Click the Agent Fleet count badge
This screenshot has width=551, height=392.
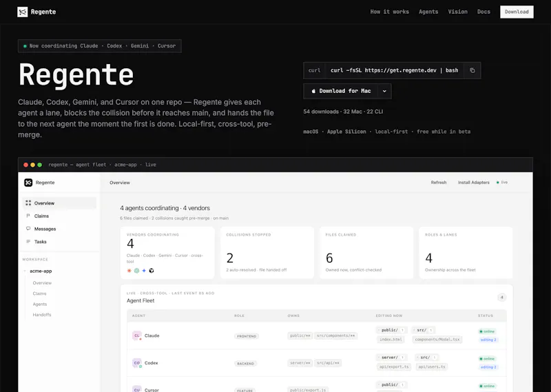coord(502,298)
